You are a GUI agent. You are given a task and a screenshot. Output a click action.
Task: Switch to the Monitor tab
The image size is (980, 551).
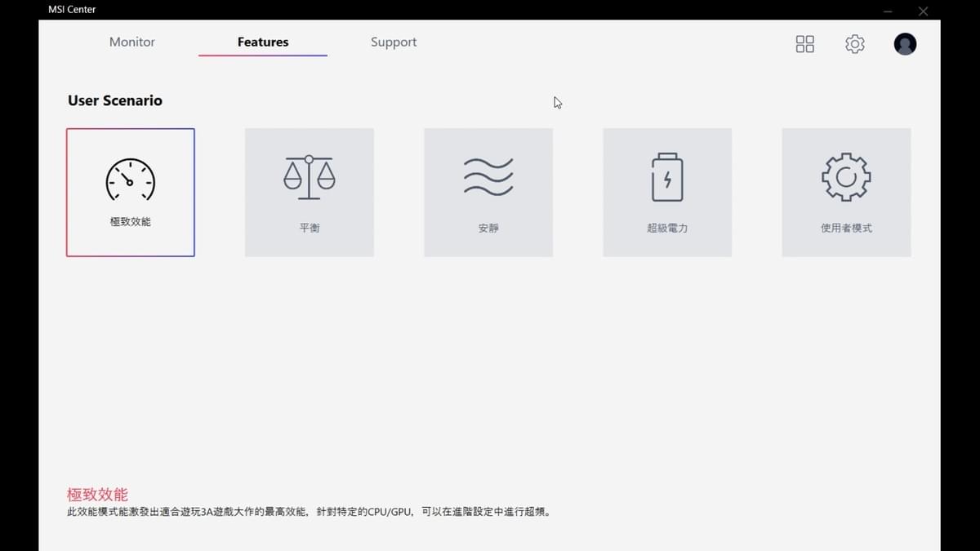132,42
